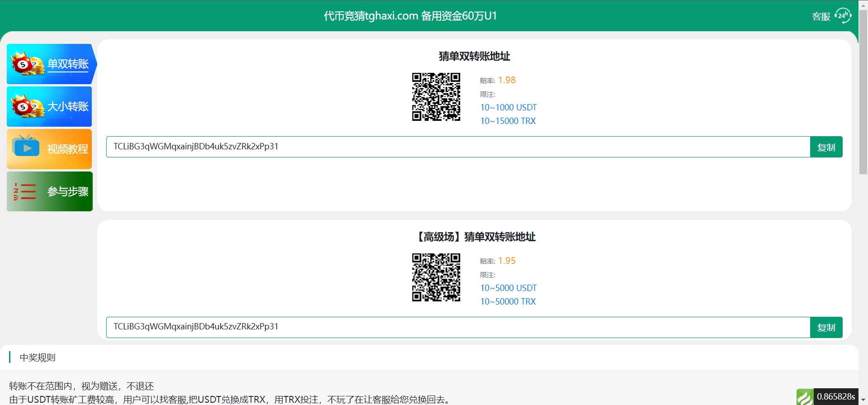Click the rule line 转账不在范围内，视为赠送
Screen dimensions: 868x405
81,386
